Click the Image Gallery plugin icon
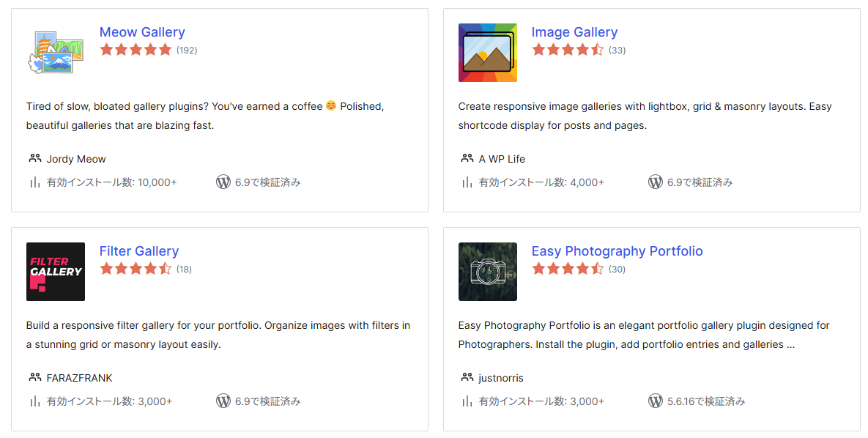 pyautogui.click(x=487, y=53)
